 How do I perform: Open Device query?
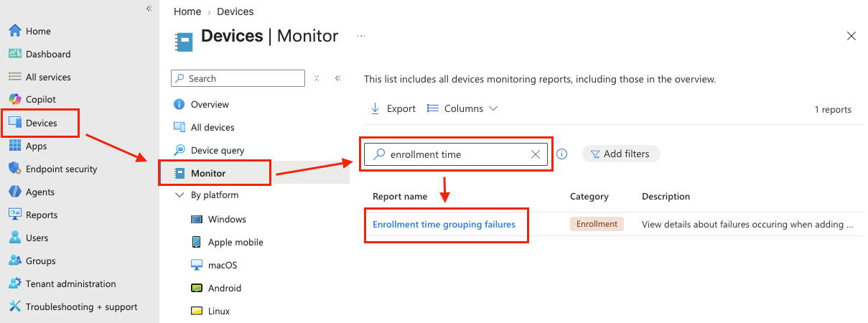(218, 150)
